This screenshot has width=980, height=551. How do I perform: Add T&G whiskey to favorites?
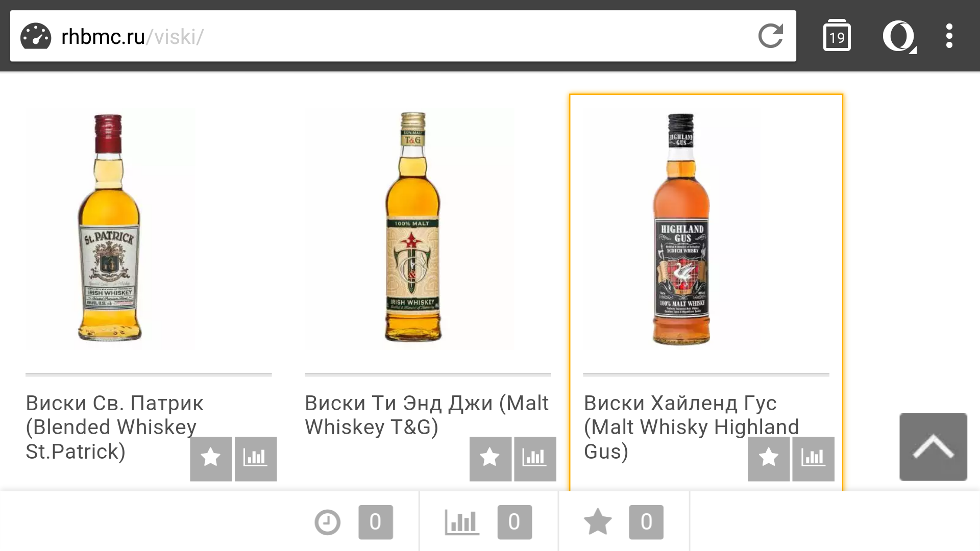(490, 458)
